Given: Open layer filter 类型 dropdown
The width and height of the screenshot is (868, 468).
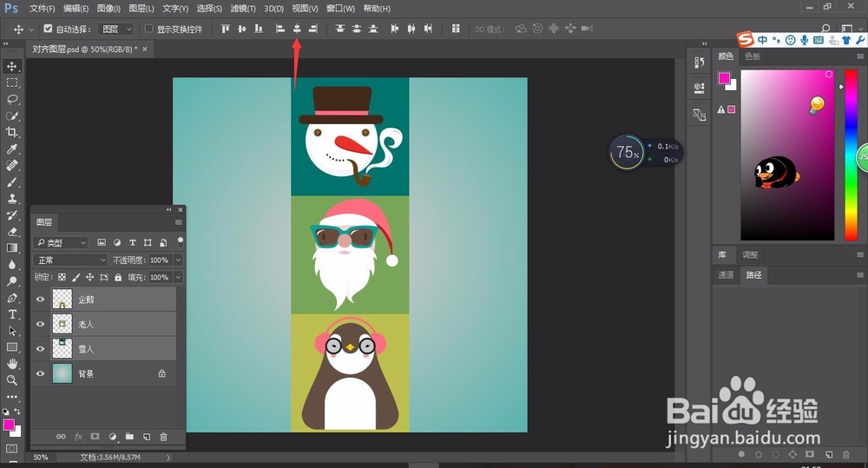Looking at the screenshot, I should pos(61,242).
